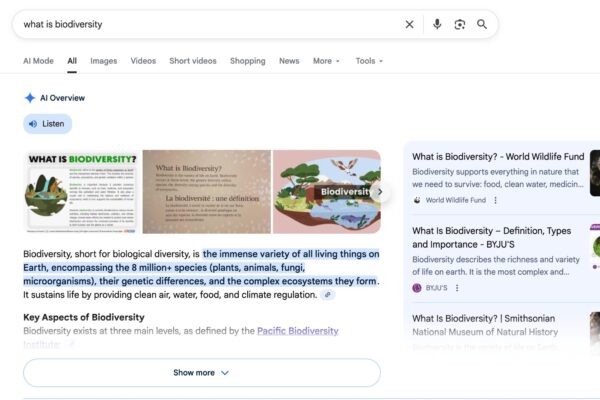Play AI Overview with Listen button
Screen dimensions: 600x400
tap(47, 124)
